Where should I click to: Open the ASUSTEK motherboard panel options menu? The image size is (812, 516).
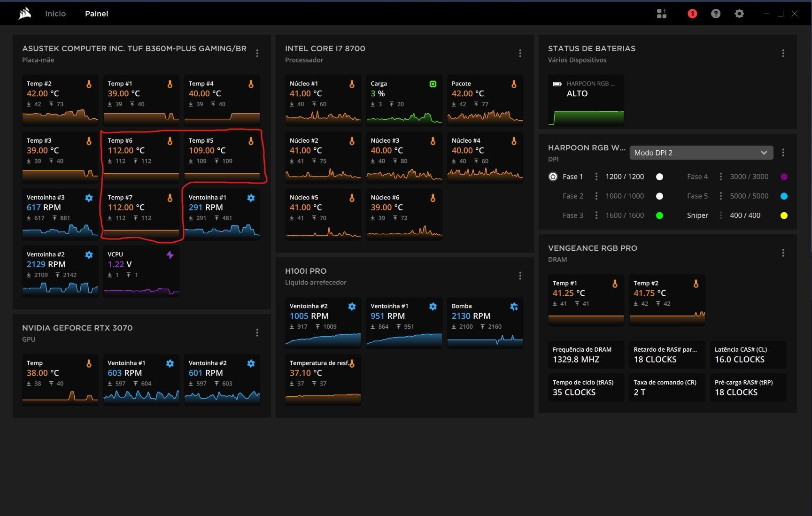tap(257, 54)
